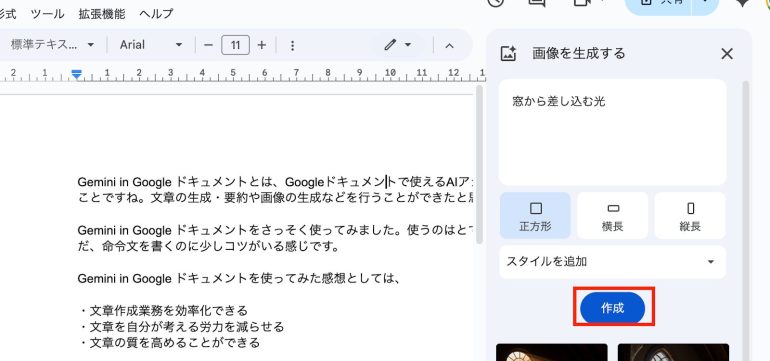
Task: Open the Arial font dropdown
Action: 151,45
